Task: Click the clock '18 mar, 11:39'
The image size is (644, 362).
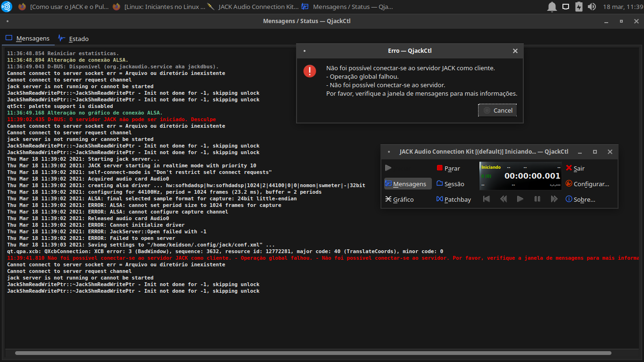Action: (x=623, y=7)
